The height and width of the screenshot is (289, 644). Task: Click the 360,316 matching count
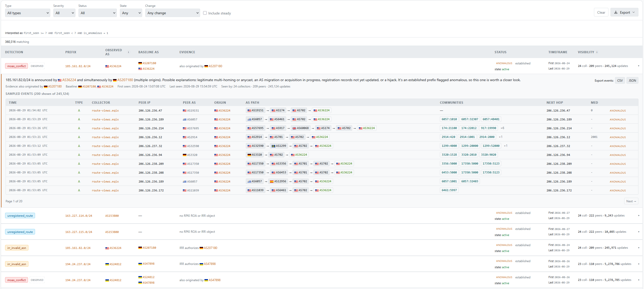[17, 42]
